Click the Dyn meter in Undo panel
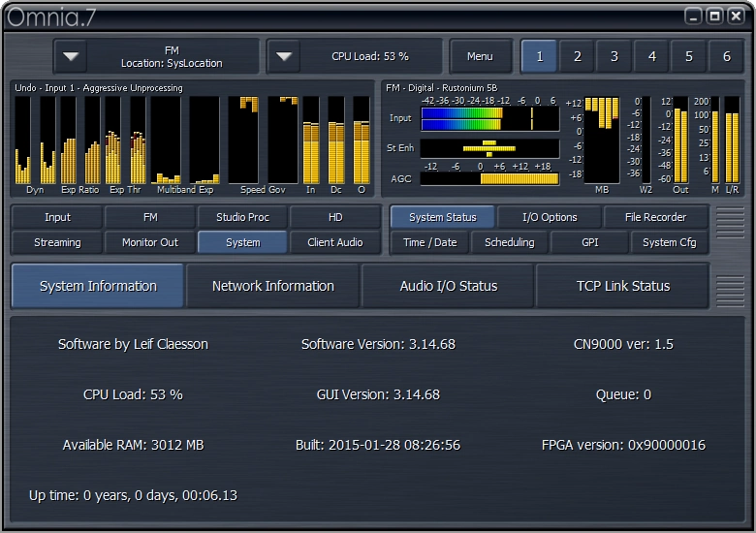 click(x=35, y=141)
